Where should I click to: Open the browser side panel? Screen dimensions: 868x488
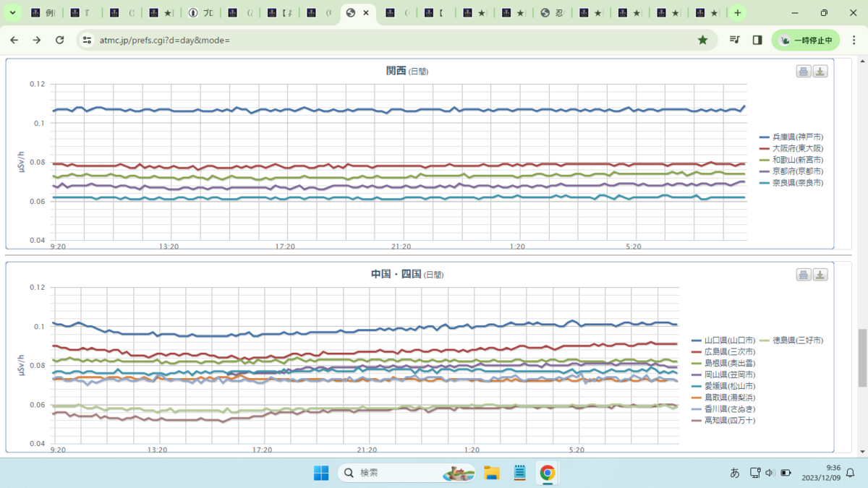(x=757, y=40)
